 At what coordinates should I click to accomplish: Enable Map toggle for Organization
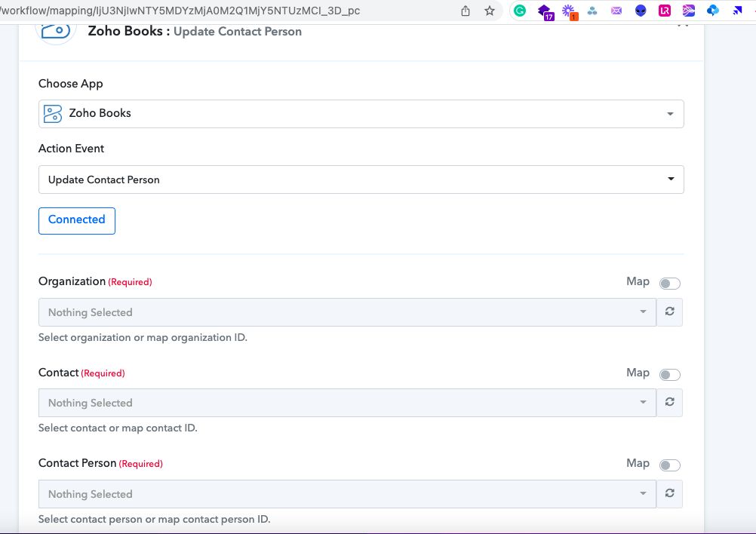coord(670,284)
